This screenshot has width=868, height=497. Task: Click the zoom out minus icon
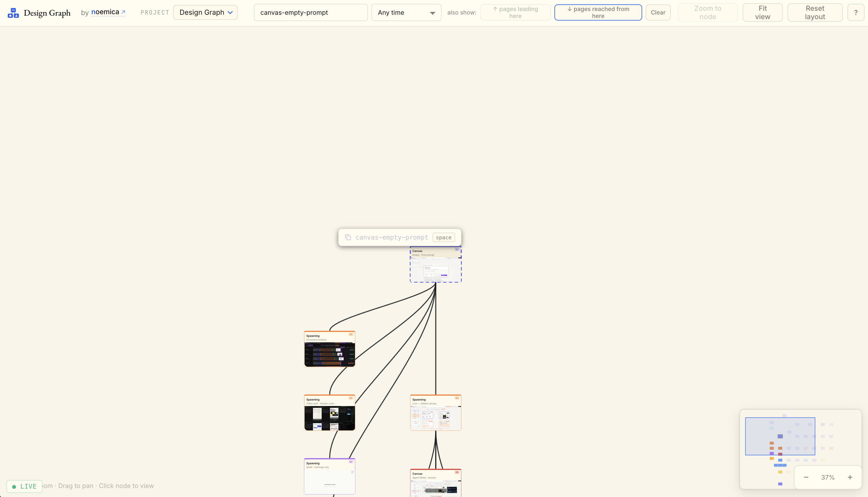click(x=807, y=477)
